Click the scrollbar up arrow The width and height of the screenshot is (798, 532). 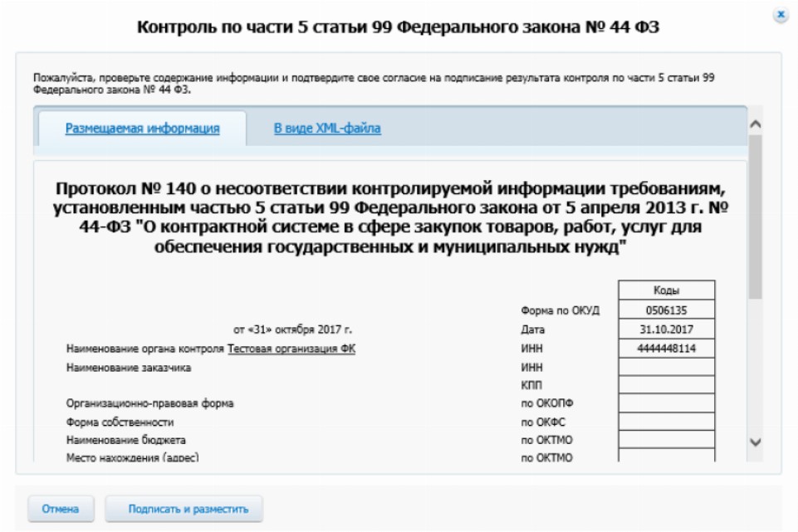click(x=755, y=124)
